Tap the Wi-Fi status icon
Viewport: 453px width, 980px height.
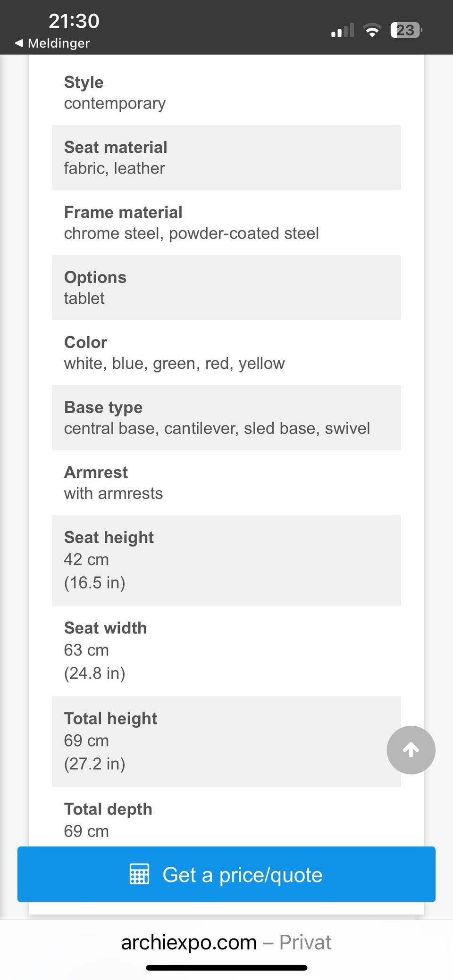372,31
